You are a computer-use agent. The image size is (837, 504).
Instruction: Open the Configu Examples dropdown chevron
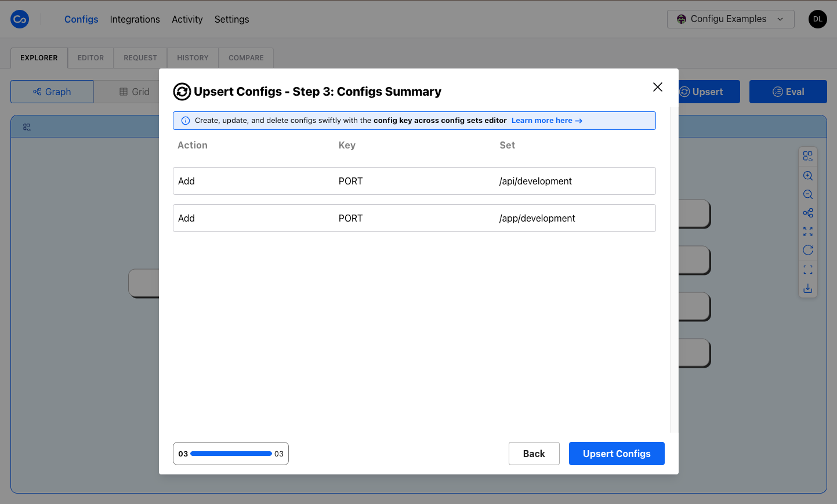pyautogui.click(x=780, y=19)
